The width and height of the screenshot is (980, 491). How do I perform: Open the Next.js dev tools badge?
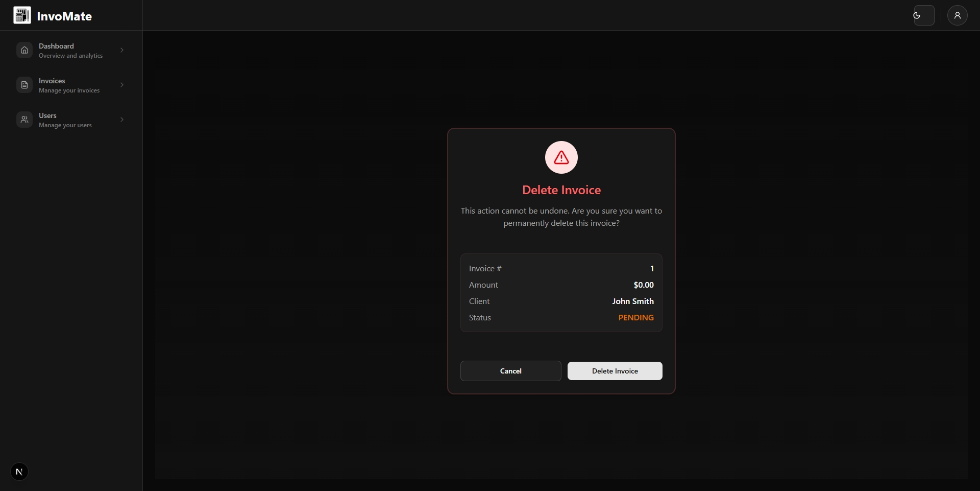pos(19,472)
